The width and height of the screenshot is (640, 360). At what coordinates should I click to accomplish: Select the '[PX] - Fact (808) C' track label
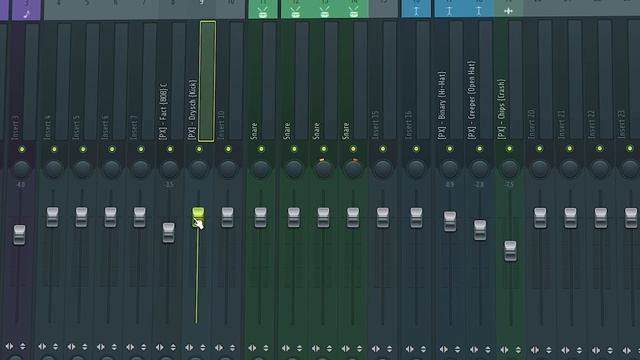pyautogui.click(x=162, y=111)
